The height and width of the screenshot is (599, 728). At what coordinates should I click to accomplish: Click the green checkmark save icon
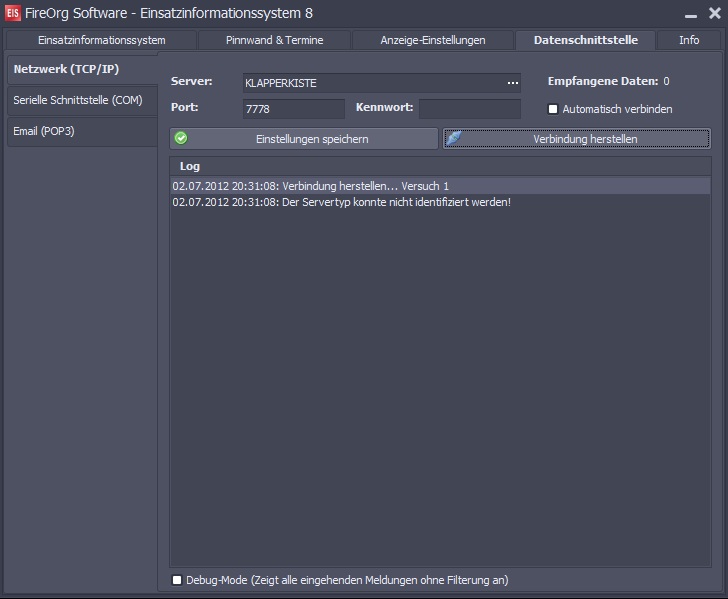pyautogui.click(x=181, y=138)
